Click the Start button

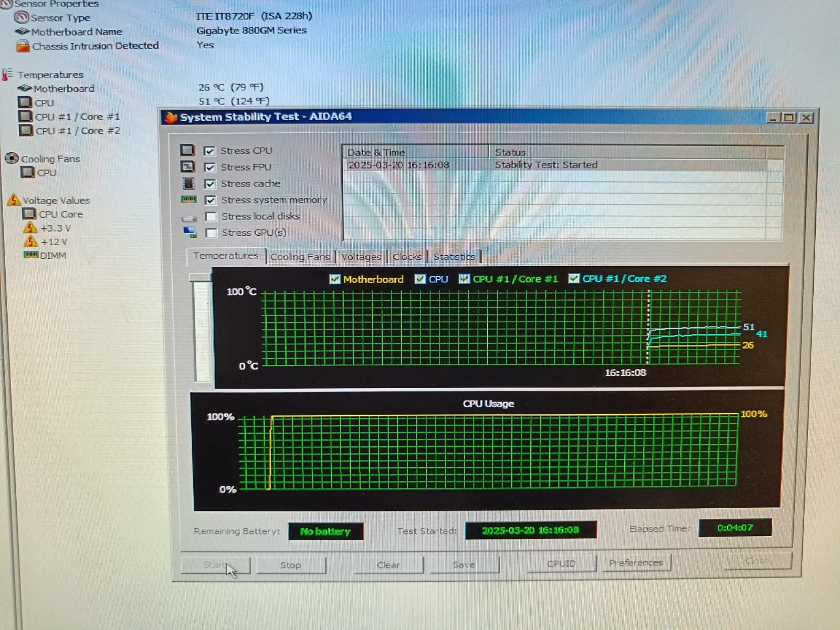[x=215, y=565]
